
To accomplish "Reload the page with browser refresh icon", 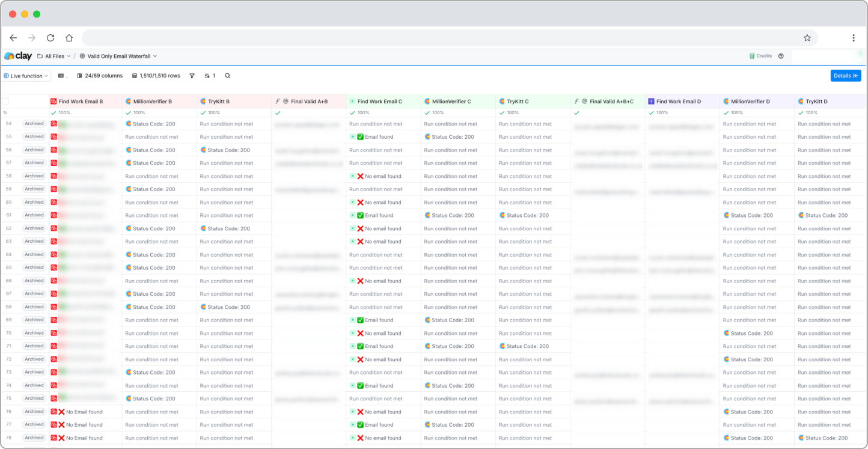I will (50, 38).
